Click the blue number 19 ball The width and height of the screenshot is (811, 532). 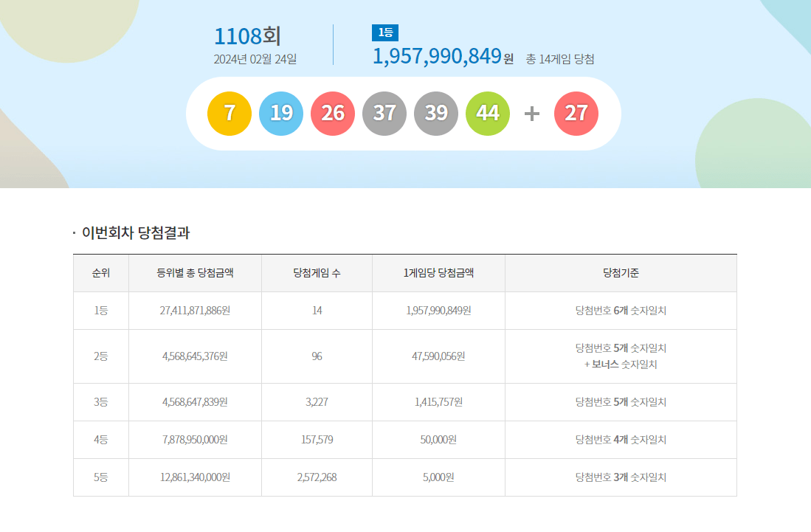(281, 114)
